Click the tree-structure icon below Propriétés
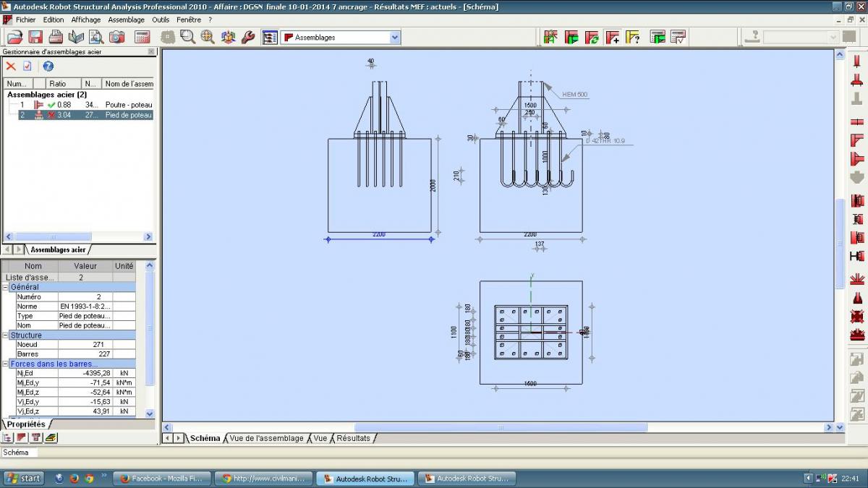This screenshot has height=488, width=868. [x=8, y=437]
